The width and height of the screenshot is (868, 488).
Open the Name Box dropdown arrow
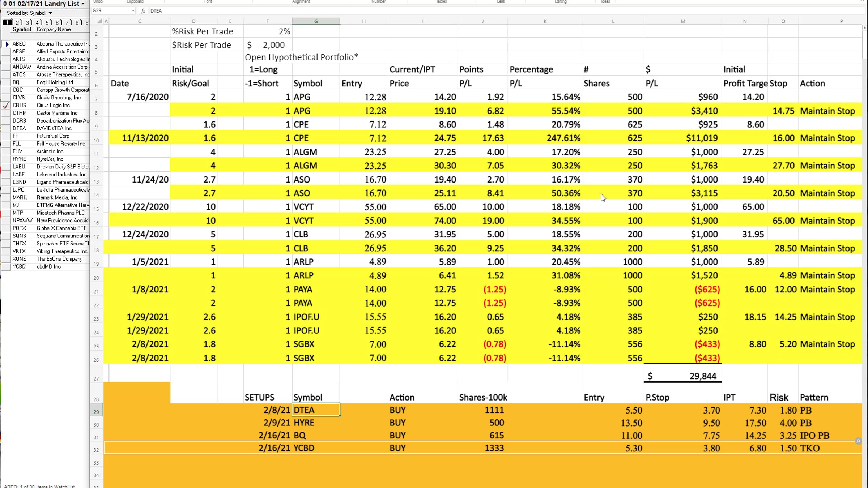pyautogui.click(x=133, y=11)
